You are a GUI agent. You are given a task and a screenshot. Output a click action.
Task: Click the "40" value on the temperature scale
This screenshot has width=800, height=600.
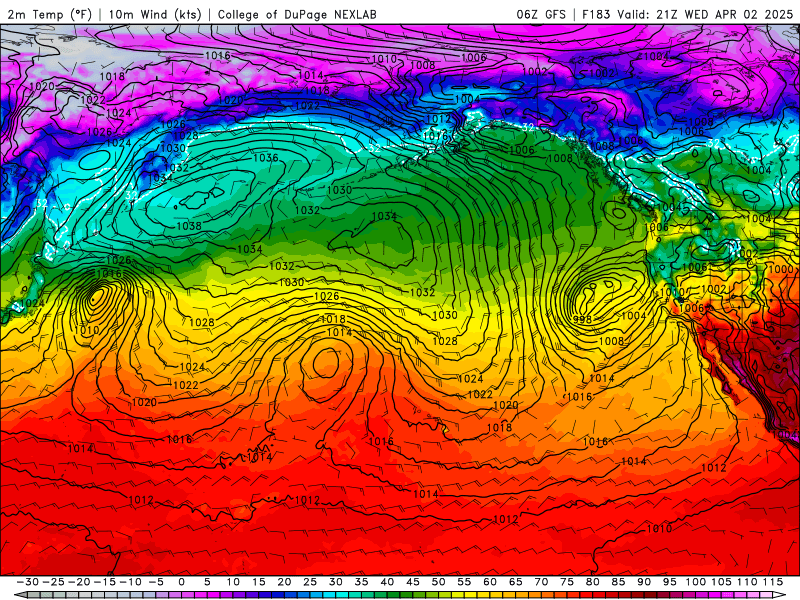pos(387,582)
